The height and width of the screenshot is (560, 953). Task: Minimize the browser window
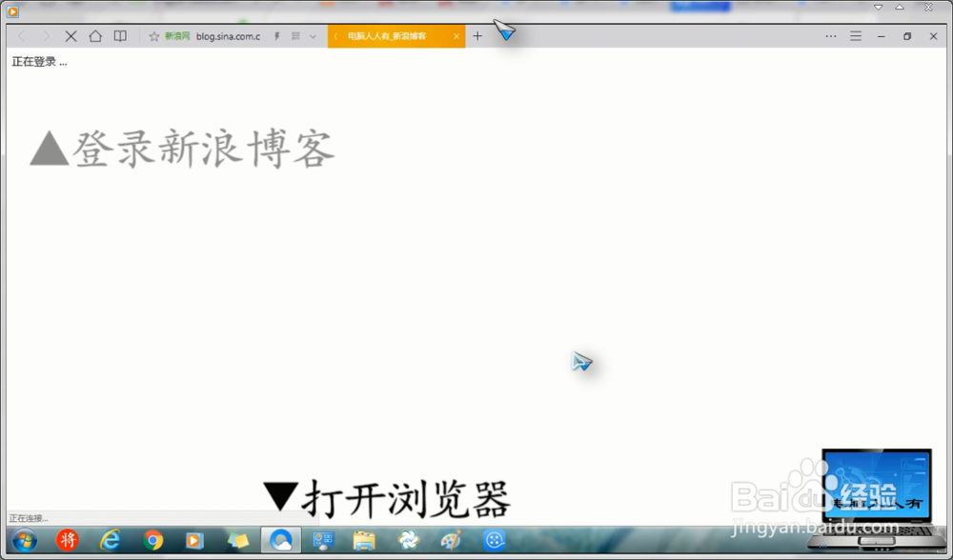coord(882,36)
